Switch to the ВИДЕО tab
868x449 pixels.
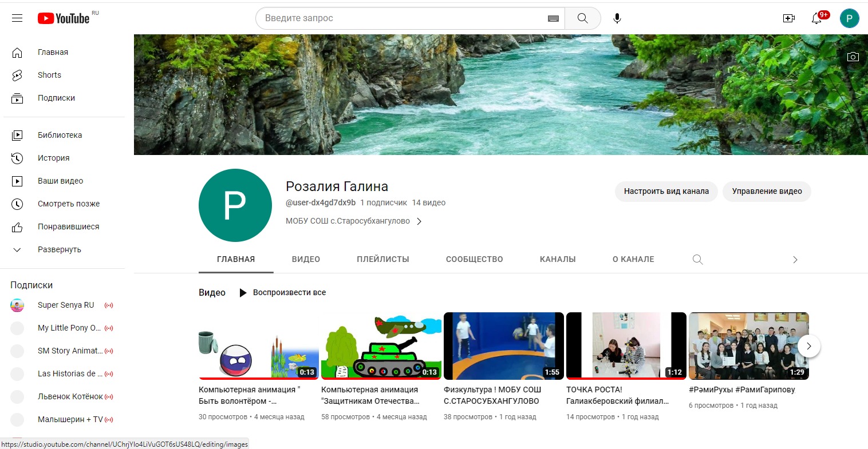[306, 259]
